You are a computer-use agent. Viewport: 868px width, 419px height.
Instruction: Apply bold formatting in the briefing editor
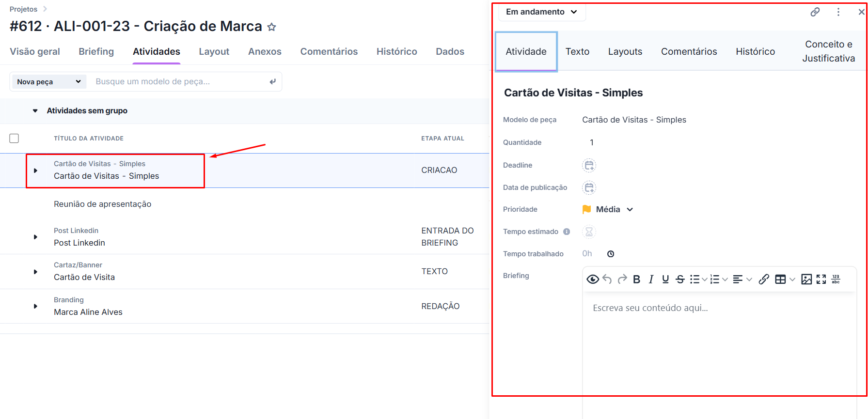click(x=637, y=279)
